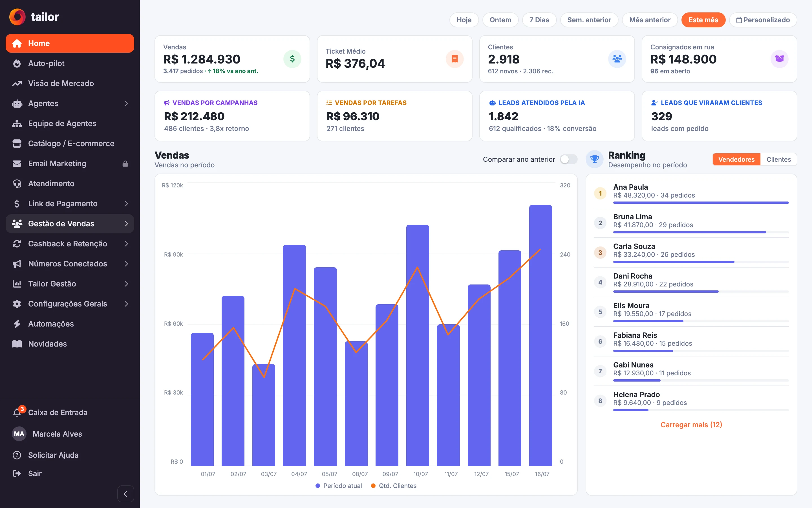The image size is (812, 508).
Task: Click Carregar mais (12) link
Action: (x=691, y=425)
